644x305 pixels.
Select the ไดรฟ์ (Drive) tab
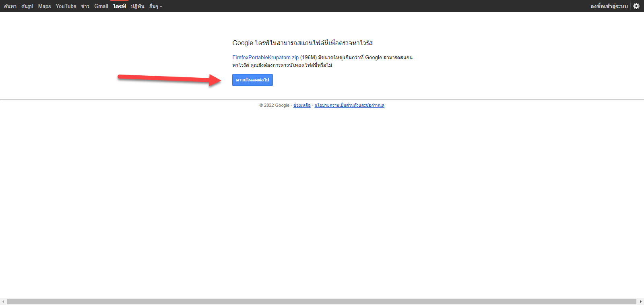coord(120,6)
